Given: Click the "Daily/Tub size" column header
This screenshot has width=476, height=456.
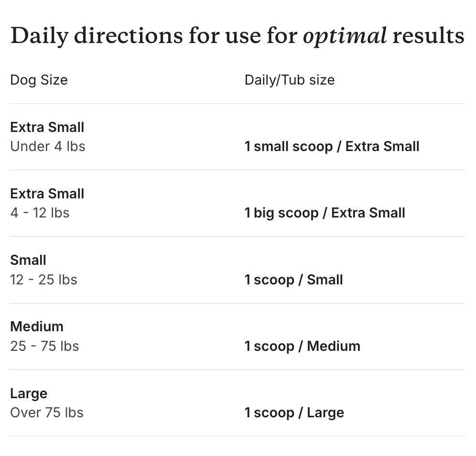Looking at the screenshot, I should [x=289, y=80].
